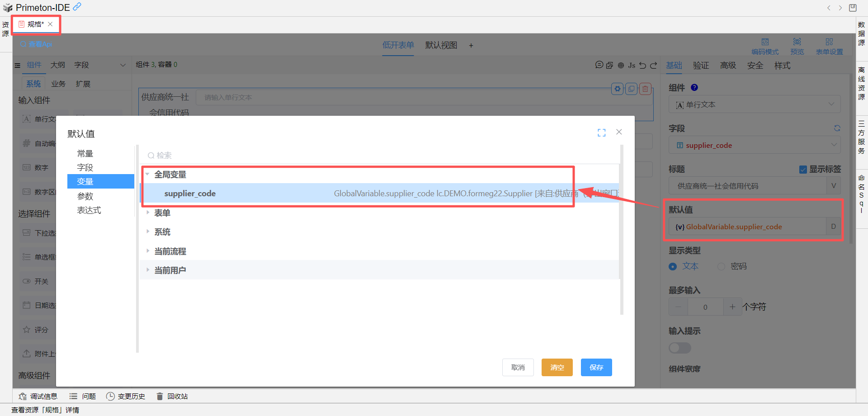Open the globe internationalization icon
Screen dimensions: 868x416
pos(621,65)
